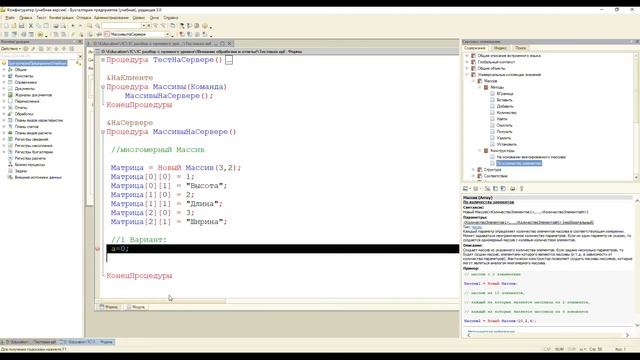
Task: Collapse the Методы node in Syntax Helper
Action: (x=480, y=87)
